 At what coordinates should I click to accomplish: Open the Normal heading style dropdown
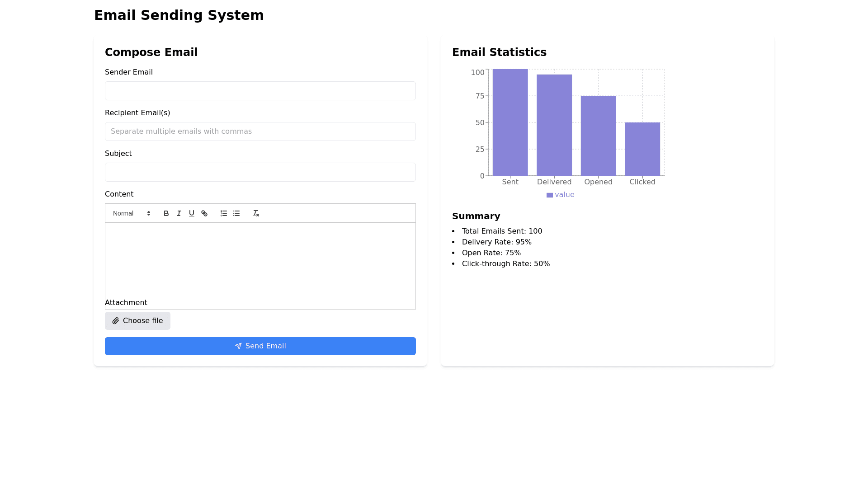(132, 213)
